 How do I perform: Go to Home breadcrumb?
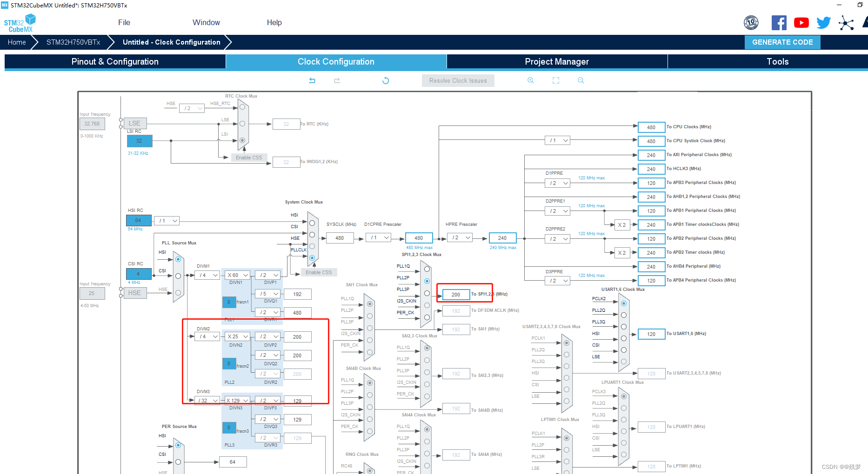[x=17, y=42]
